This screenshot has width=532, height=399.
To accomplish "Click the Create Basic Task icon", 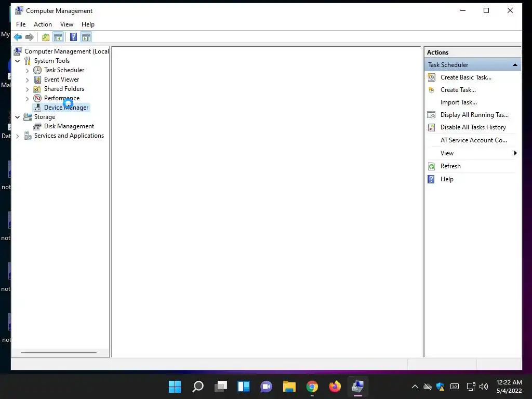I will pyautogui.click(x=431, y=77).
